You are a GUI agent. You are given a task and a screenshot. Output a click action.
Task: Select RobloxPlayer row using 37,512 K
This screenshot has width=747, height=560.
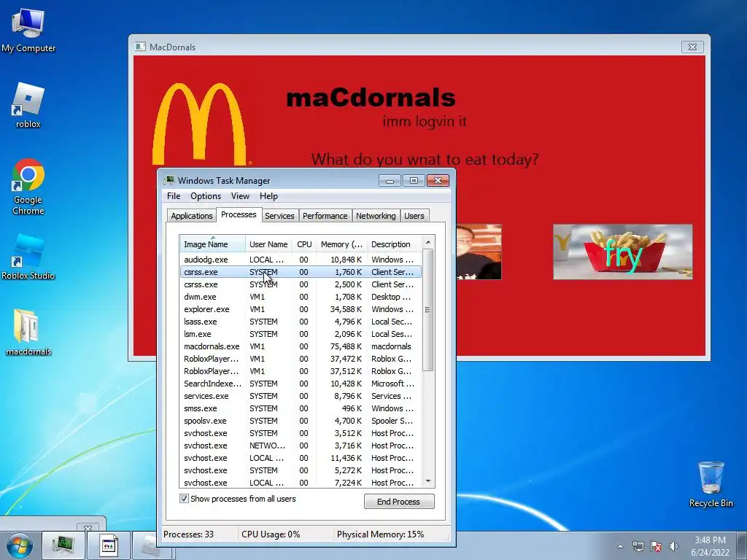tap(300, 371)
